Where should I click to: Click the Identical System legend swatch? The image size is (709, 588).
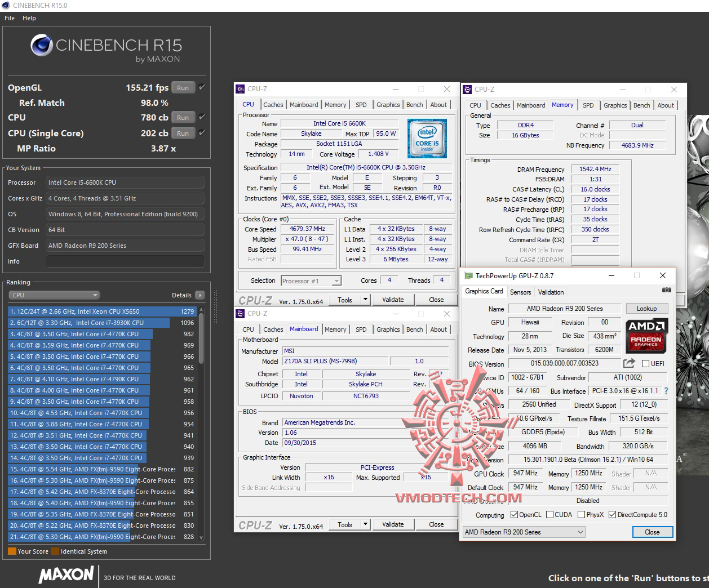(x=55, y=551)
